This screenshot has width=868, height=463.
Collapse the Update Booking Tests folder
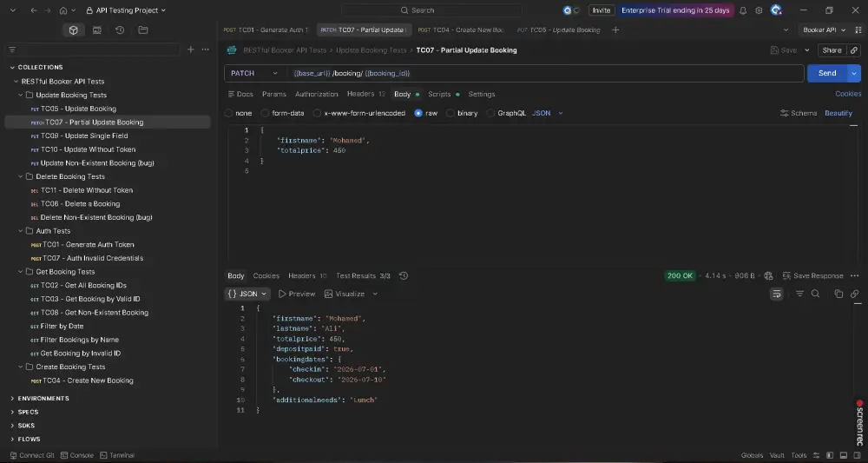click(21, 96)
